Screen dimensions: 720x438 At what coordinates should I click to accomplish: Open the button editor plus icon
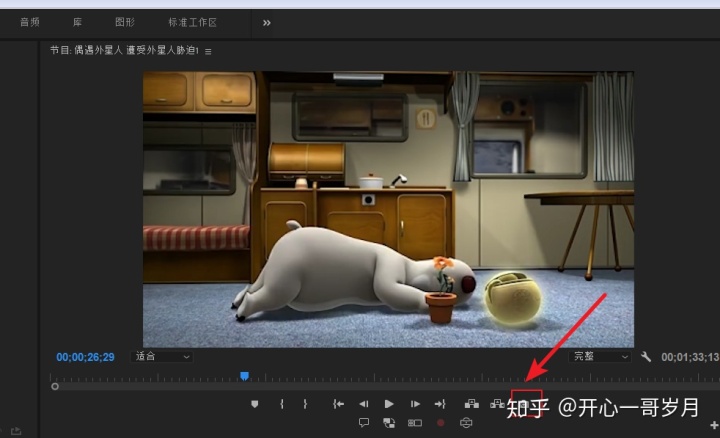point(714,426)
